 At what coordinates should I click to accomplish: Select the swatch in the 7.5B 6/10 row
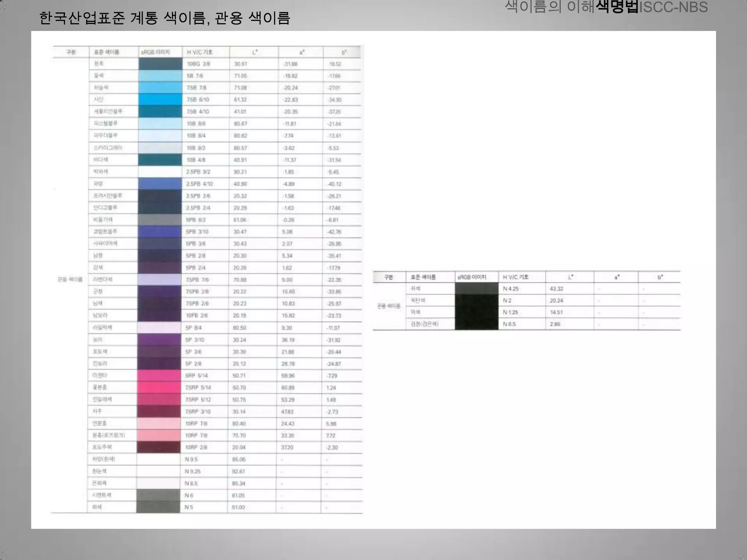160,100
